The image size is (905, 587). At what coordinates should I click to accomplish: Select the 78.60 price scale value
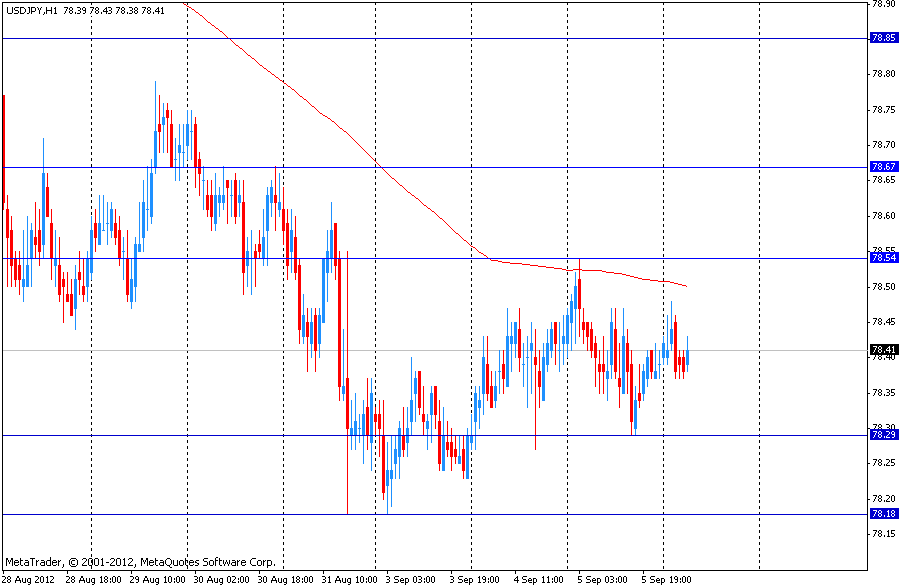(x=882, y=216)
